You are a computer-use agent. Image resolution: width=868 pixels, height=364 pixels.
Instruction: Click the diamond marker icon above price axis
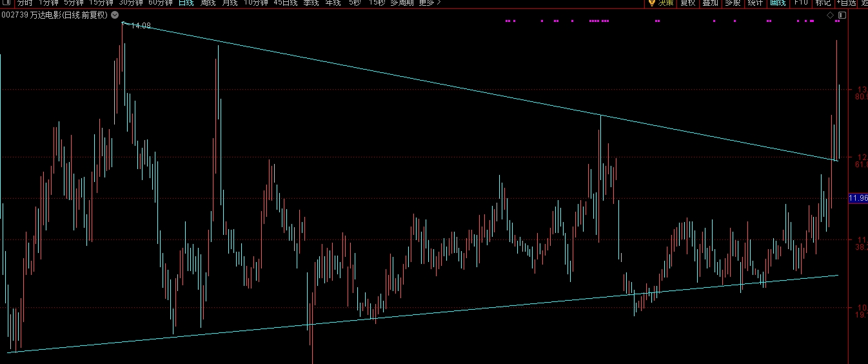click(830, 14)
